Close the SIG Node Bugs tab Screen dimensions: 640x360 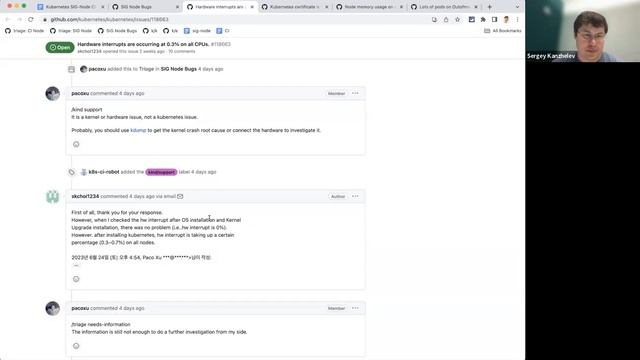177,7
